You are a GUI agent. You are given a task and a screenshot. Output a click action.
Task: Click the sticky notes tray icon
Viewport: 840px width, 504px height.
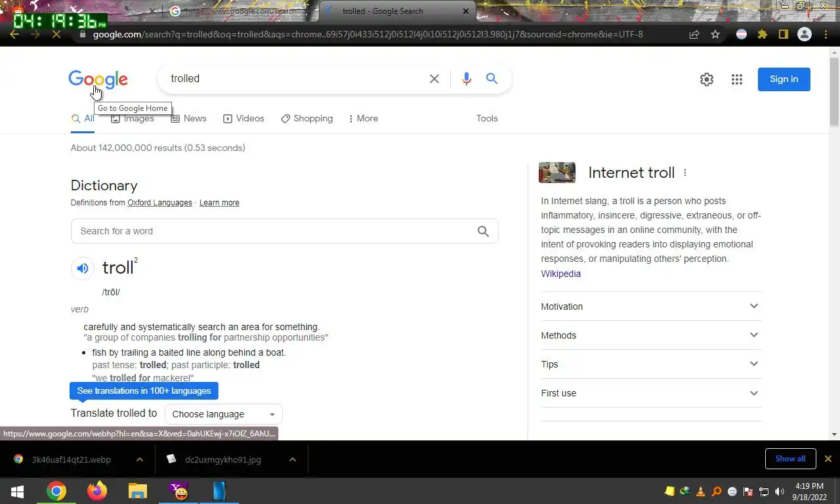pos(669,492)
